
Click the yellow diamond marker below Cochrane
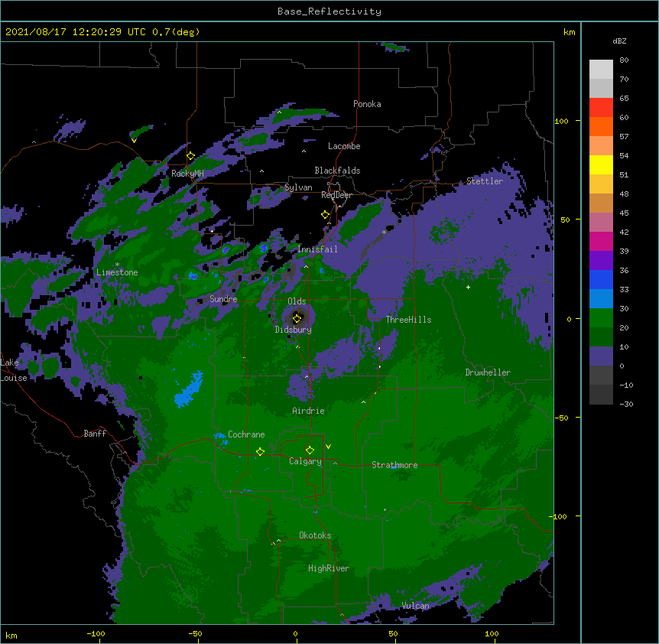click(x=260, y=451)
